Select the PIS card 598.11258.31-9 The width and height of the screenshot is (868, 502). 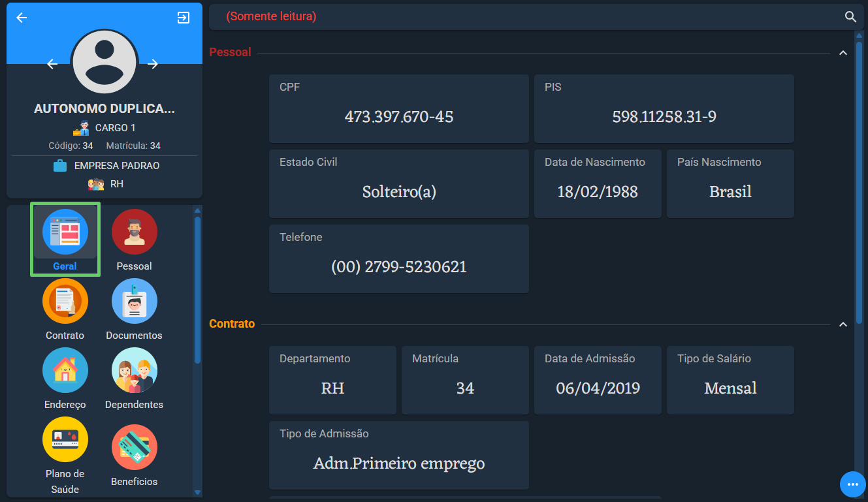[x=664, y=108]
